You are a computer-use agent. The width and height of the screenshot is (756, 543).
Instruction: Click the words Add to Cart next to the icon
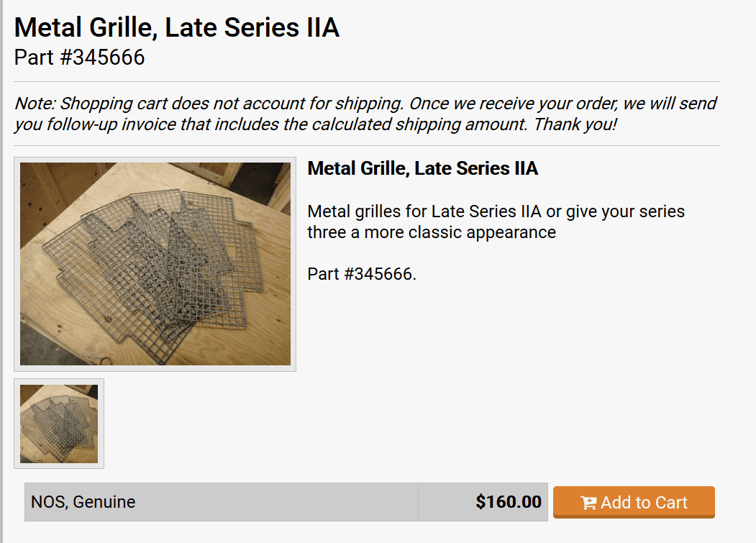pos(644,503)
